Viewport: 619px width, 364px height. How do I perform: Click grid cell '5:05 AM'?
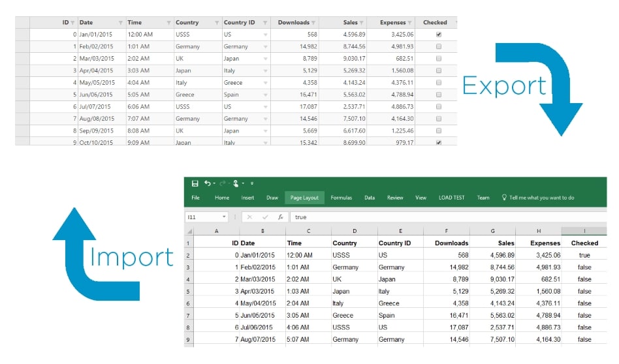[150, 95]
